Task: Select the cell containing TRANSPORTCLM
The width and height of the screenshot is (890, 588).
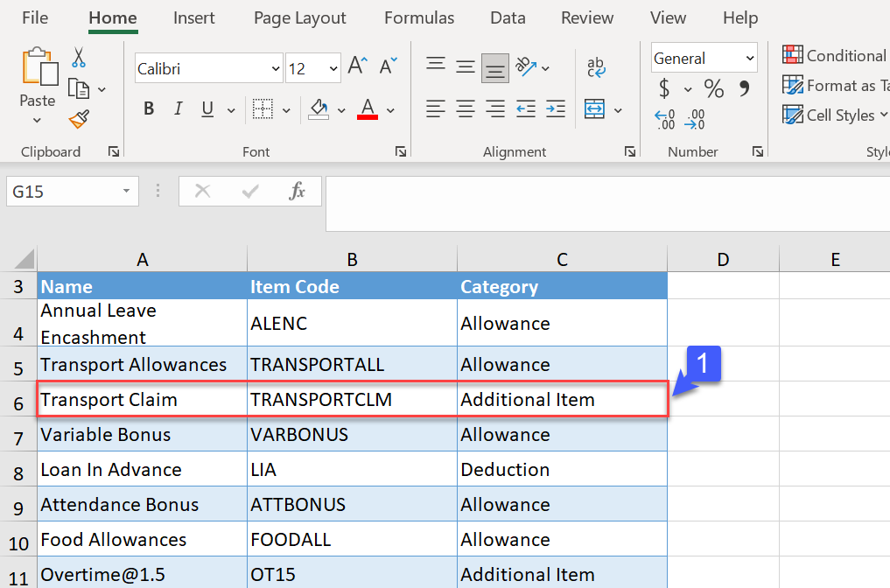Action: point(352,400)
